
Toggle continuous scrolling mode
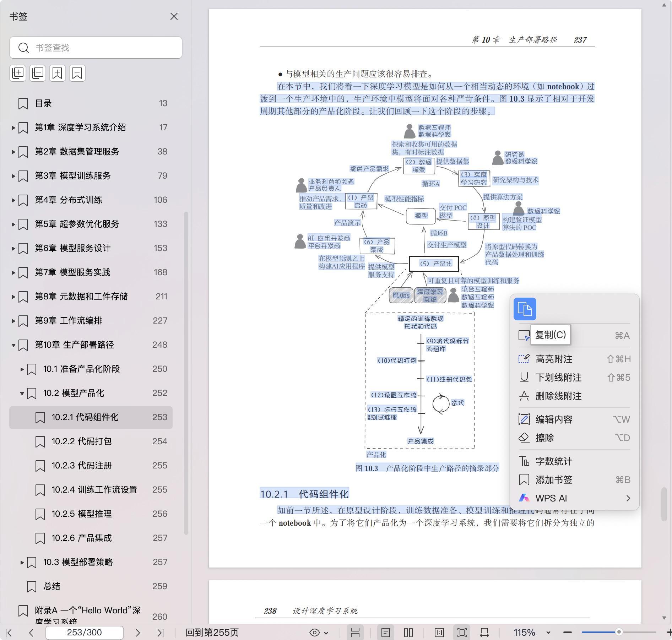coord(355,633)
